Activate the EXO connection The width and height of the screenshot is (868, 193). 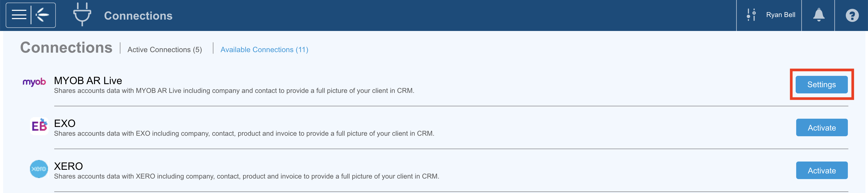click(x=822, y=128)
